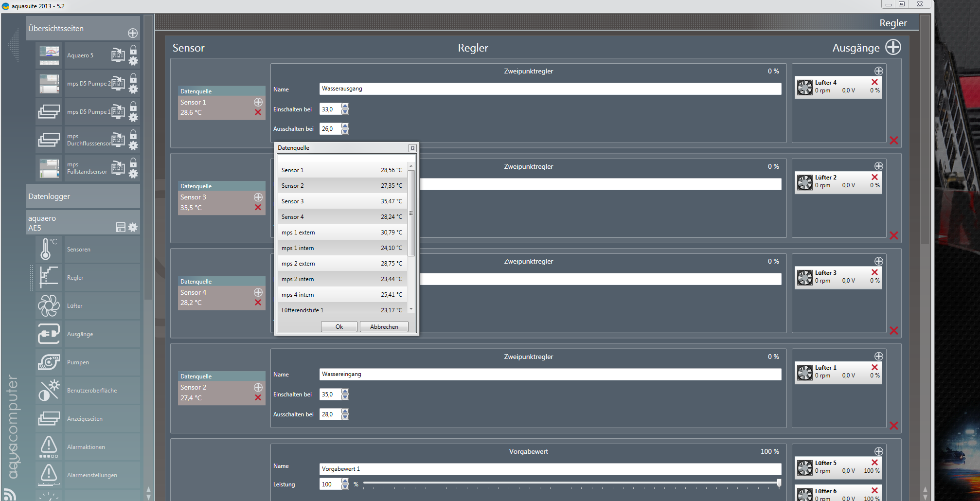Open the Lüfter fan section
980x501 pixels.
tap(49, 306)
